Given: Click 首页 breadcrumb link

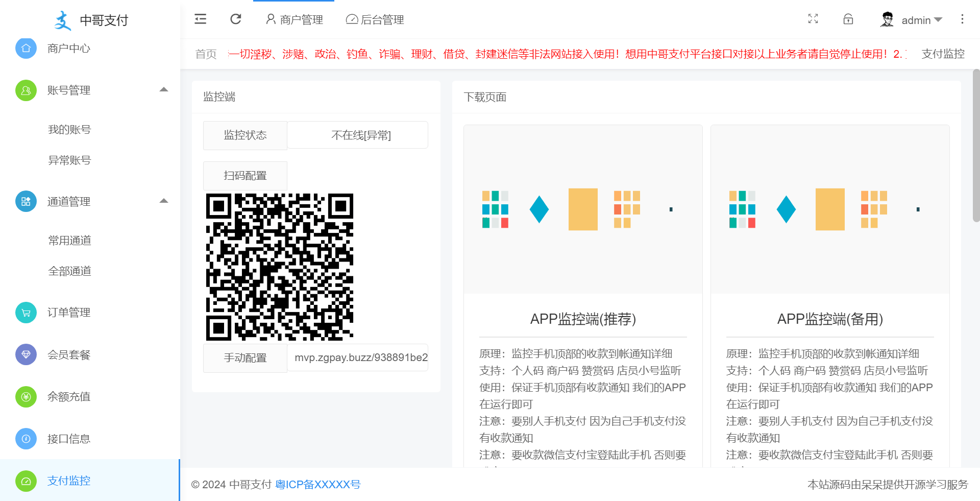Looking at the screenshot, I should pos(206,54).
